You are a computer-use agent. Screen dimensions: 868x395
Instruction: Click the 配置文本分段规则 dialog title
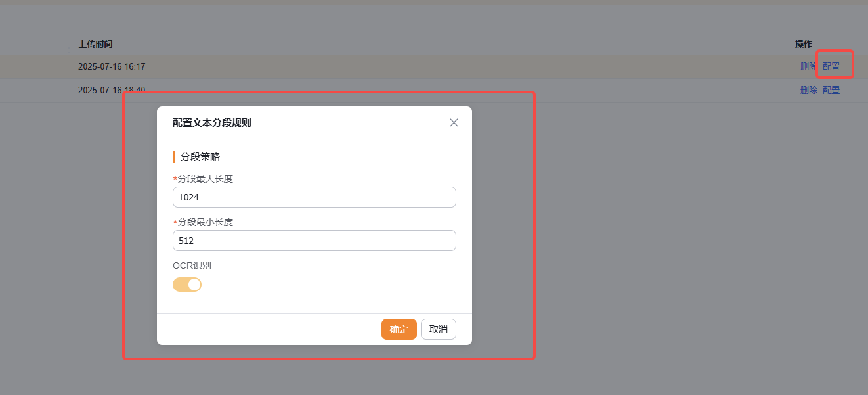pyautogui.click(x=211, y=123)
